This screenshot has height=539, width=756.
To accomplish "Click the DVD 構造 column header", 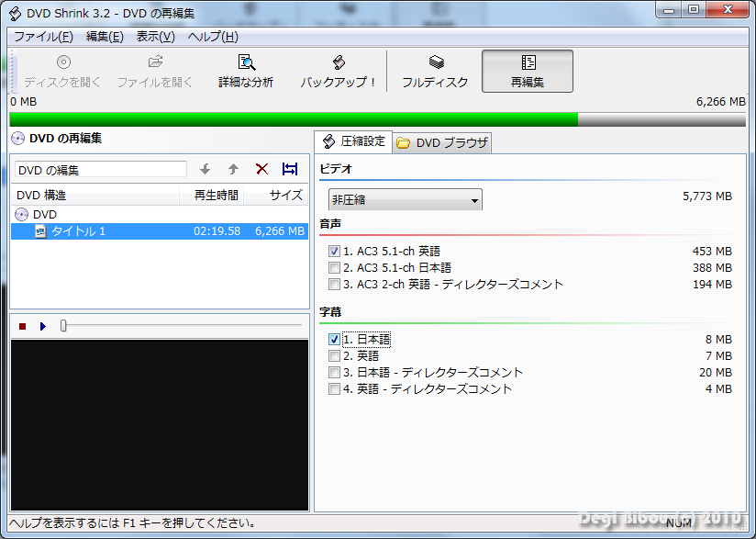I will [x=95, y=195].
